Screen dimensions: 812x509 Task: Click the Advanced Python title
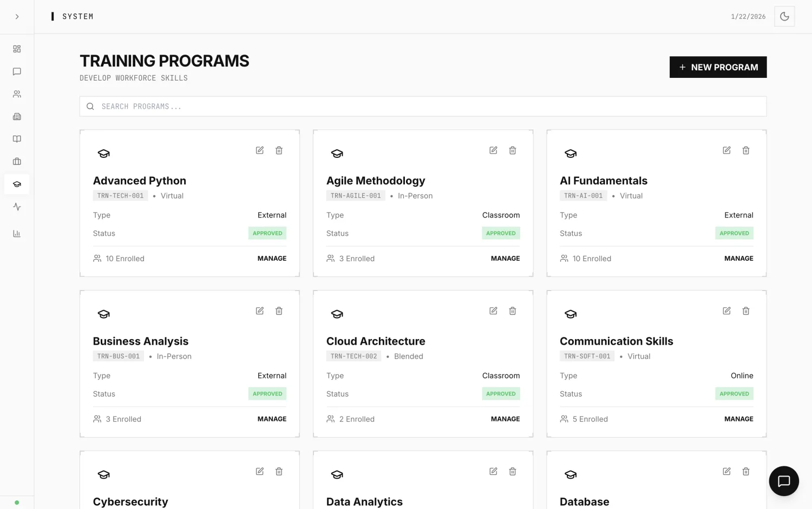140,181
